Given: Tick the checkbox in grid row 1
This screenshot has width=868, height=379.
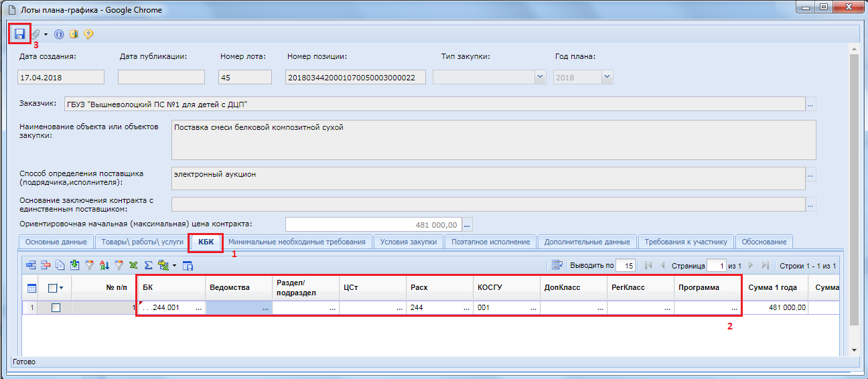Looking at the screenshot, I should 56,308.
